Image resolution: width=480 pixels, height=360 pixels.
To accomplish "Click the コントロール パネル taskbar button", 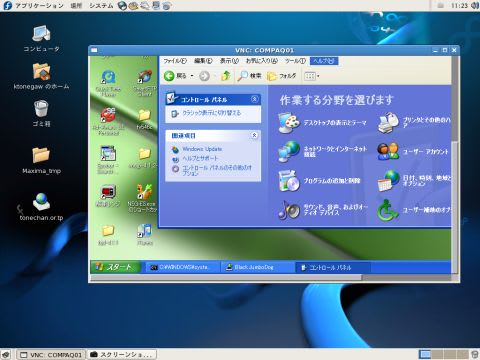I will (332, 267).
